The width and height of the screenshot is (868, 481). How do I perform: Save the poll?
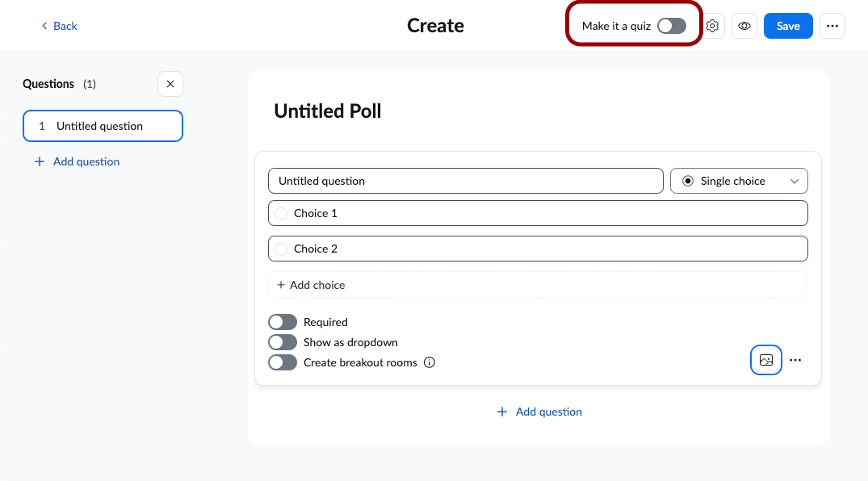(x=787, y=25)
